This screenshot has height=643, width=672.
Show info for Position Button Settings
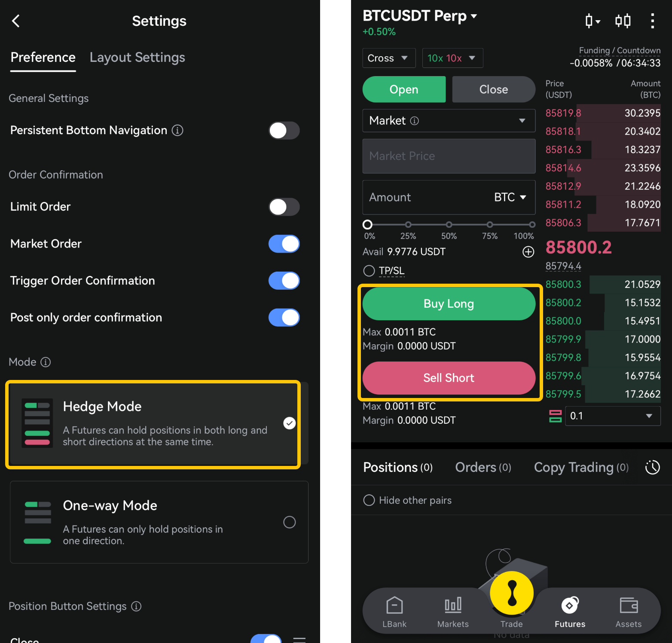coord(136,606)
